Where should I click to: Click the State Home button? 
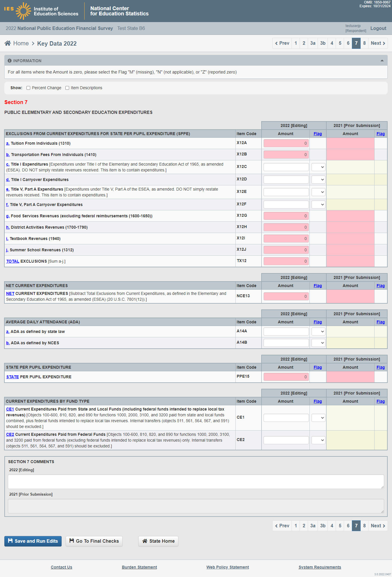point(158,541)
